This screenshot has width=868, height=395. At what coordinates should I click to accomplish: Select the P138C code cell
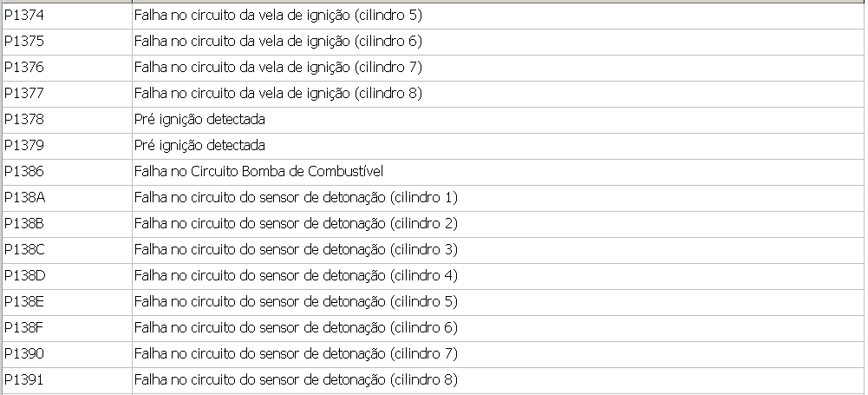coord(24,250)
